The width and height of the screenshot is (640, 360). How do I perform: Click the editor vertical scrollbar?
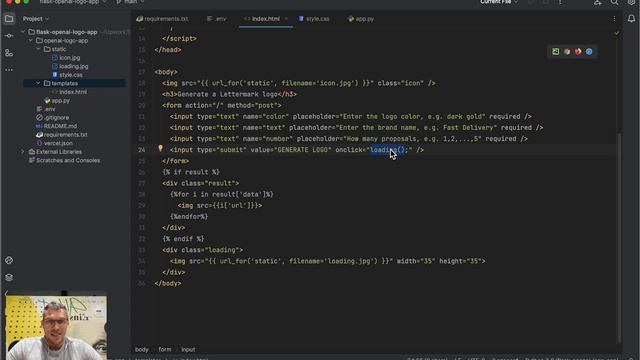619,237
